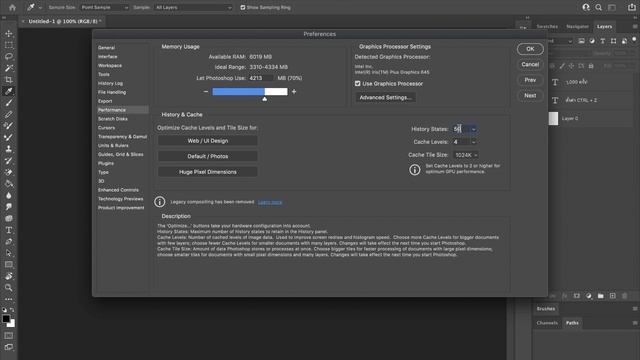Open File Handling preferences category
Image resolution: width=640 pixels, height=360 pixels.
(x=112, y=92)
